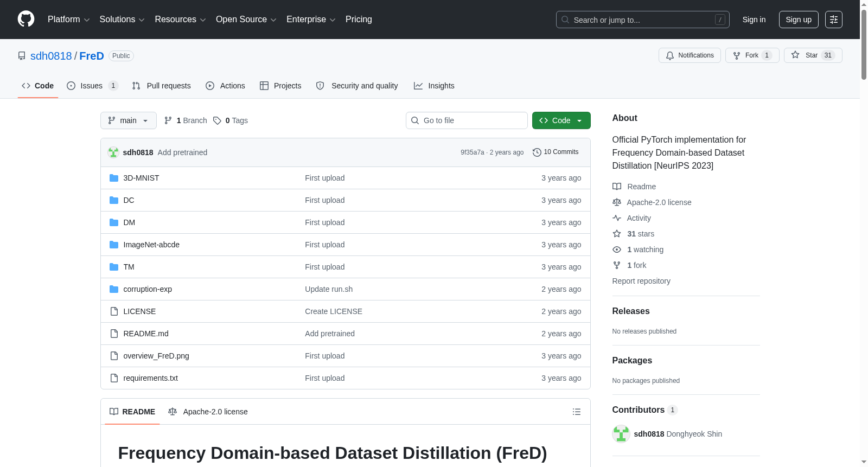Click the Go to file field
The image size is (868, 467).
(467, 120)
